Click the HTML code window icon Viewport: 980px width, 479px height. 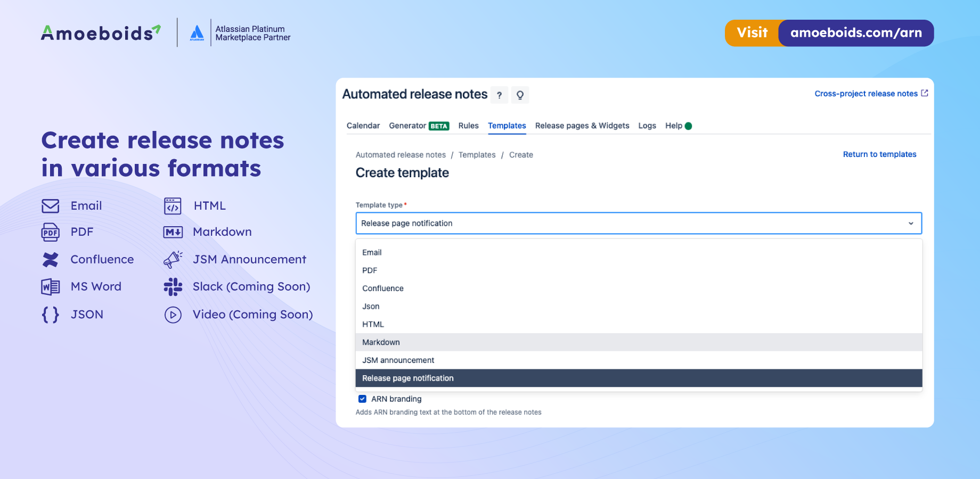[x=173, y=206]
